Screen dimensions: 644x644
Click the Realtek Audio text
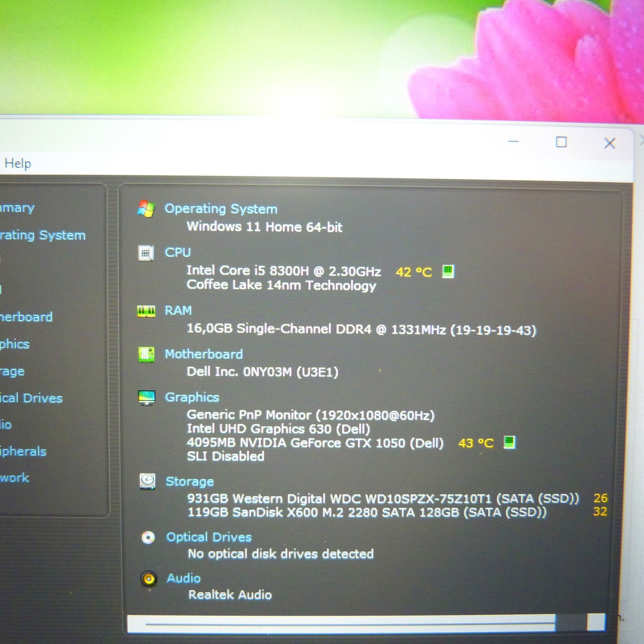point(230,595)
